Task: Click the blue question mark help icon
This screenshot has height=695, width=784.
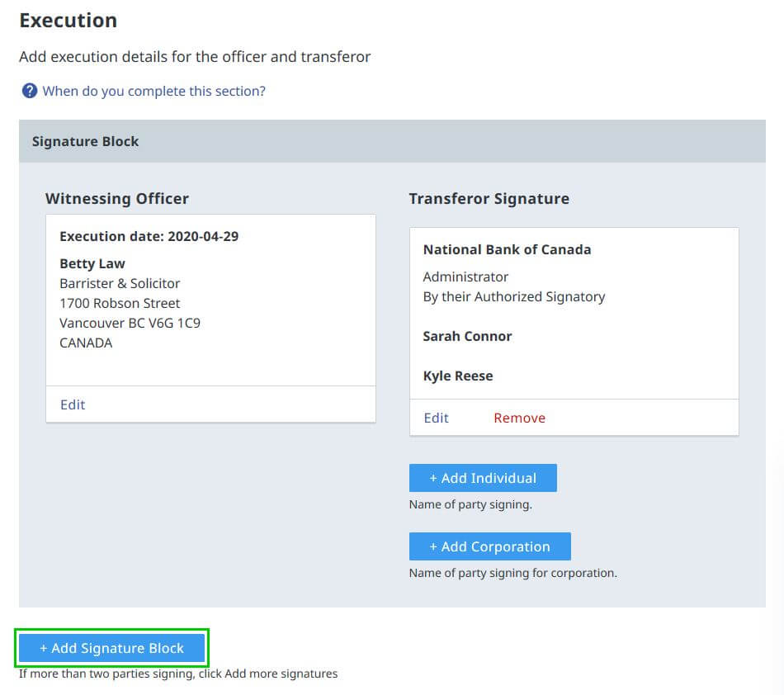Action: coord(30,91)
